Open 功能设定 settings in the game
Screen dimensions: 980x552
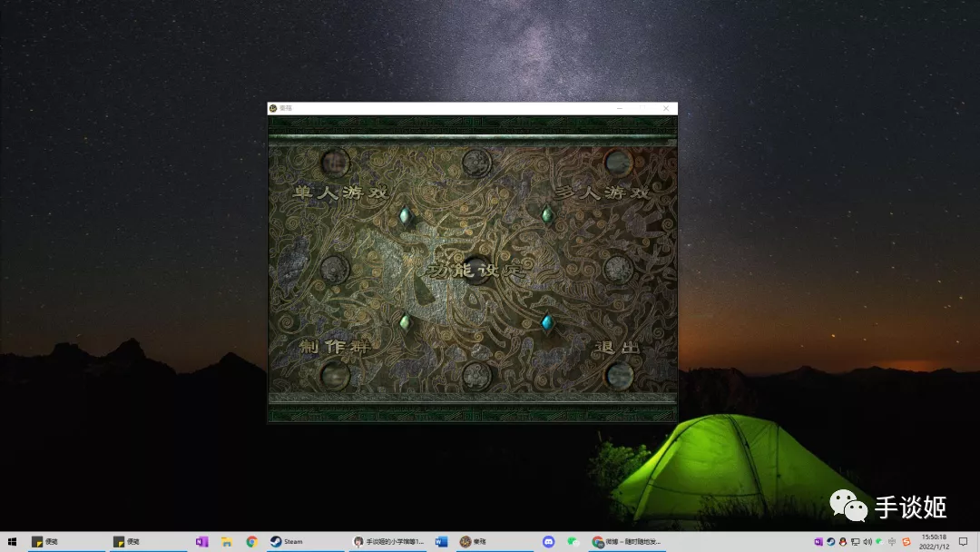point(475,270)
